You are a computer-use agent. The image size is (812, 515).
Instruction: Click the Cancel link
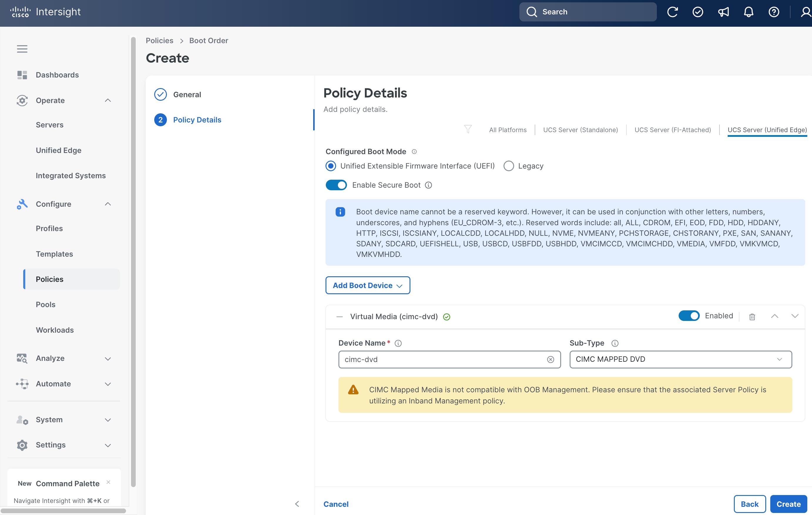(336, 504)
